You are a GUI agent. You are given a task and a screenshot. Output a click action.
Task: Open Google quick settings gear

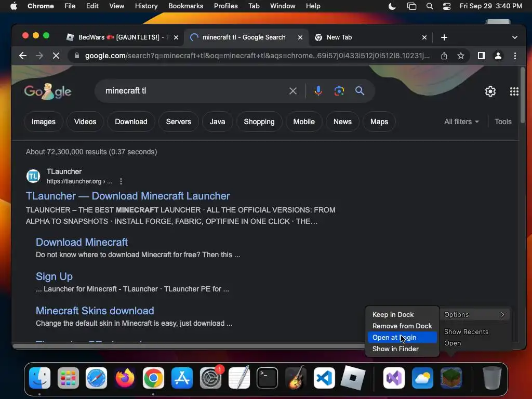(x=490, y=91)
